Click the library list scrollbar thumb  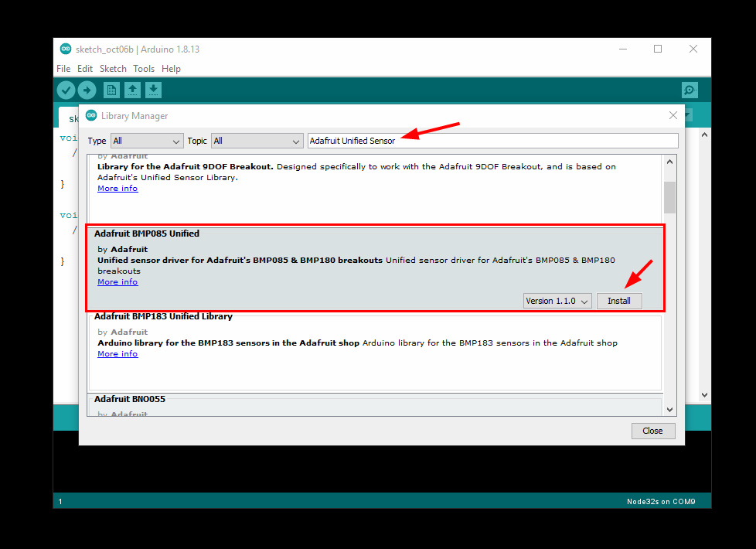[669, 197]
